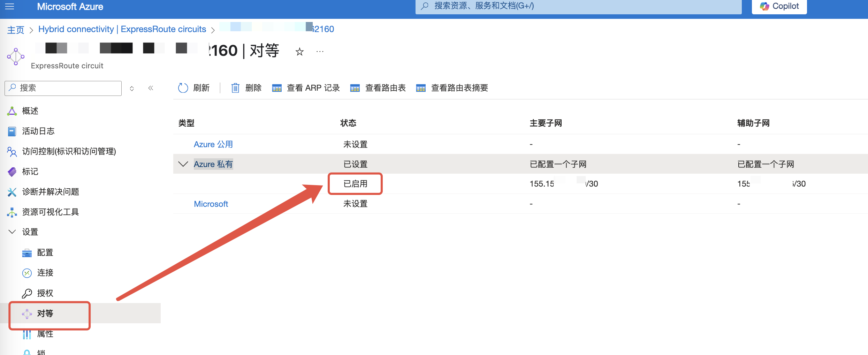Viewport: 868px width, 355px height.
Task: Open 资源可视化工具 in the sidebar
Action: [x=51, y=212]
